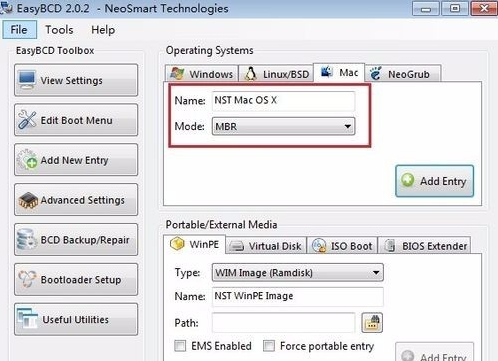Expand the Mode dropdown showing MBR
This screenshot has height=361, width=498.
click(x=284, y=126)
